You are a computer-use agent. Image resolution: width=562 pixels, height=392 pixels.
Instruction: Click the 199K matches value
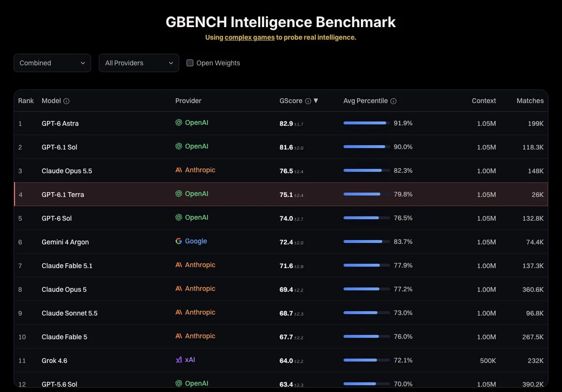pyautogui.click(x=535, y=124)
